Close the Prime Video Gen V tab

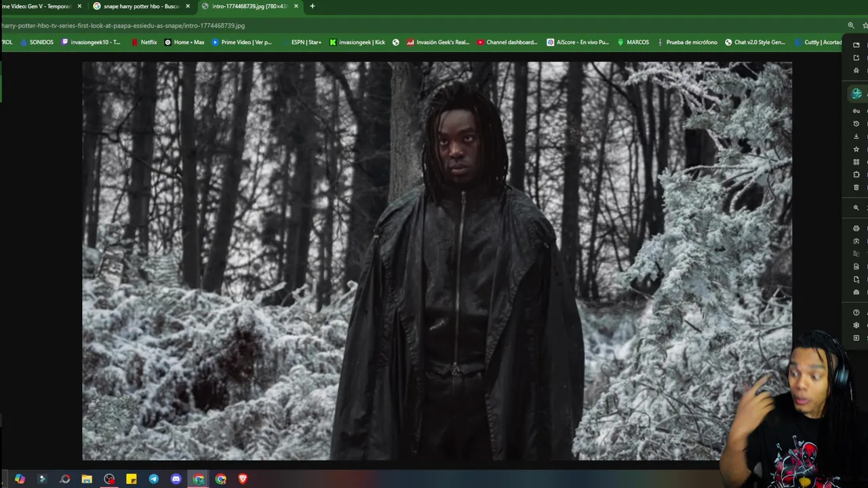79,6
